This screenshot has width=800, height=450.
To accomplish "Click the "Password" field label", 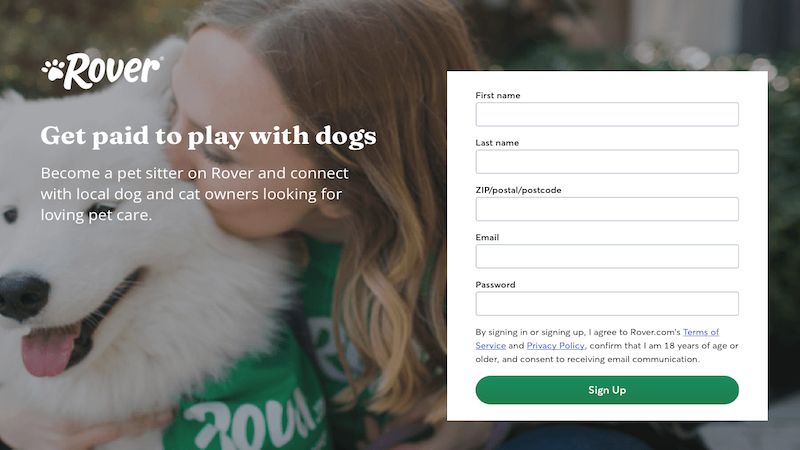I will coord(495,285).
